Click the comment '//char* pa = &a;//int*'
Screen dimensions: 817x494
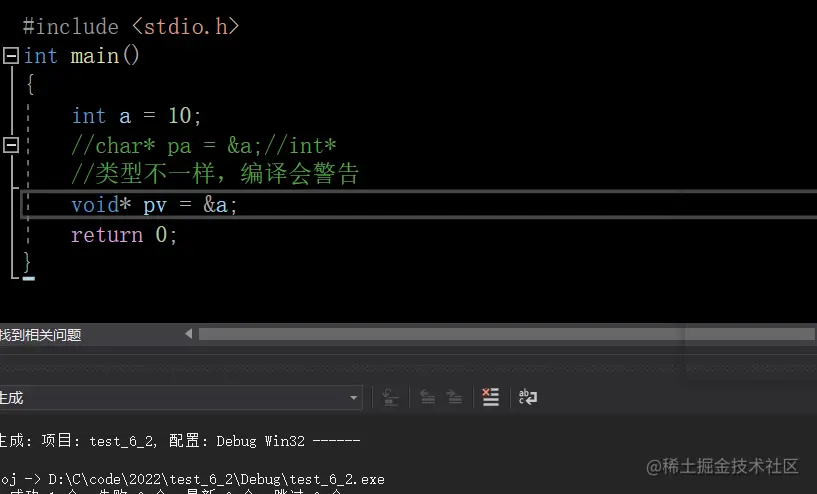coord(204,145)
